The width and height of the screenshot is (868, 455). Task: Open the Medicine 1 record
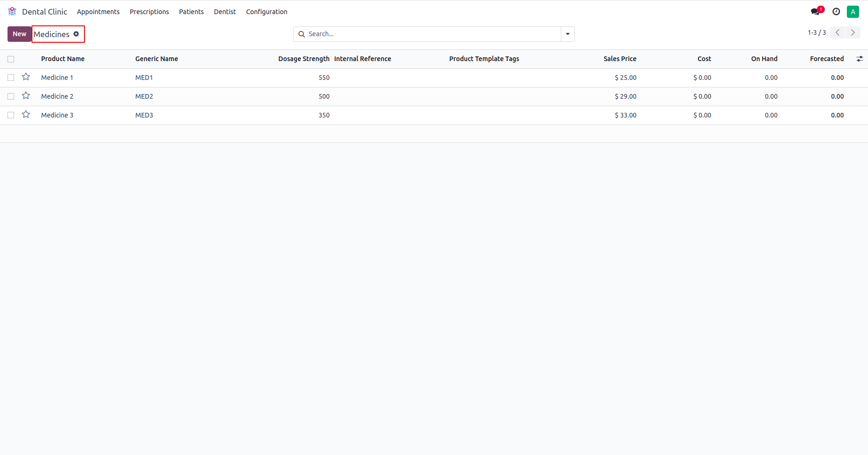pyautogui.click(x=57, y=78)
